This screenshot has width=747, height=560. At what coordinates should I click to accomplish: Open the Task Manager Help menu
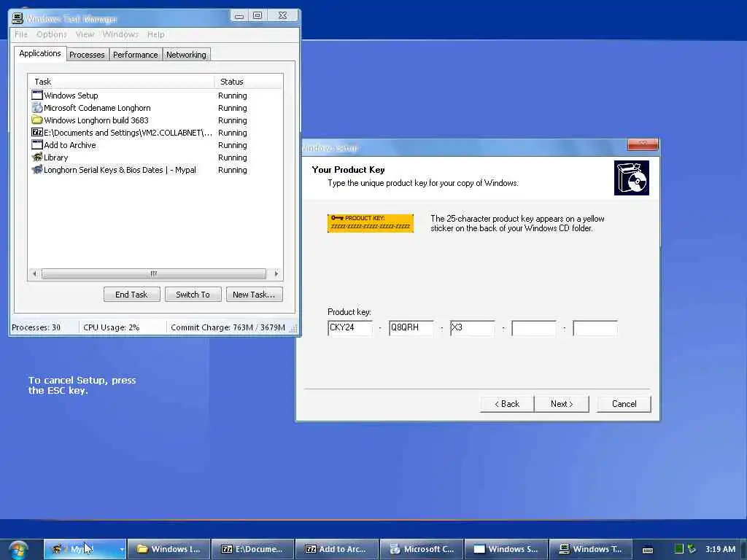156,34
